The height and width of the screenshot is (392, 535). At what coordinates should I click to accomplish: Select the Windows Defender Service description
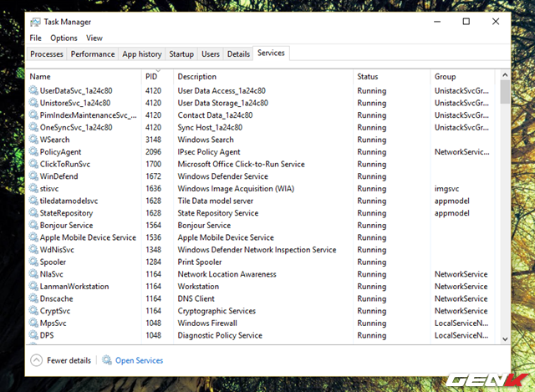pyautogui.click(x=223, y=176)
